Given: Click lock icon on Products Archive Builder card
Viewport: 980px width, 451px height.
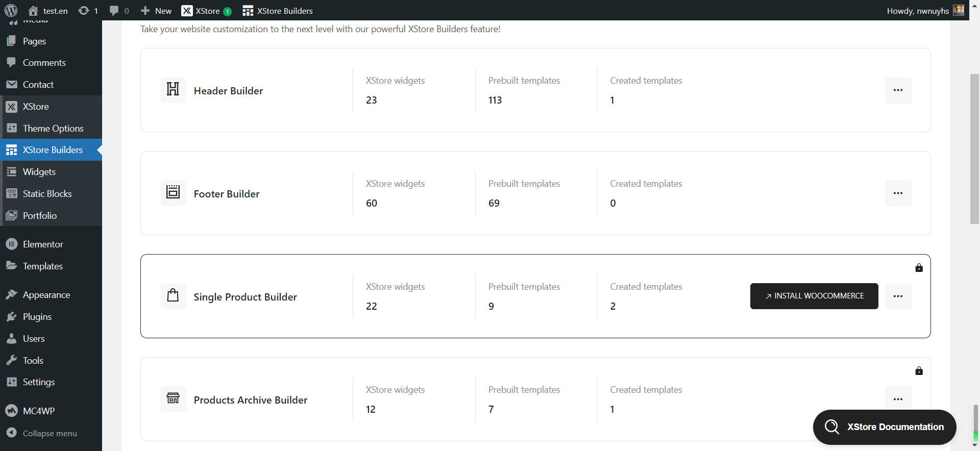Looking at the screenshot, I should click(x=919, y=371).
